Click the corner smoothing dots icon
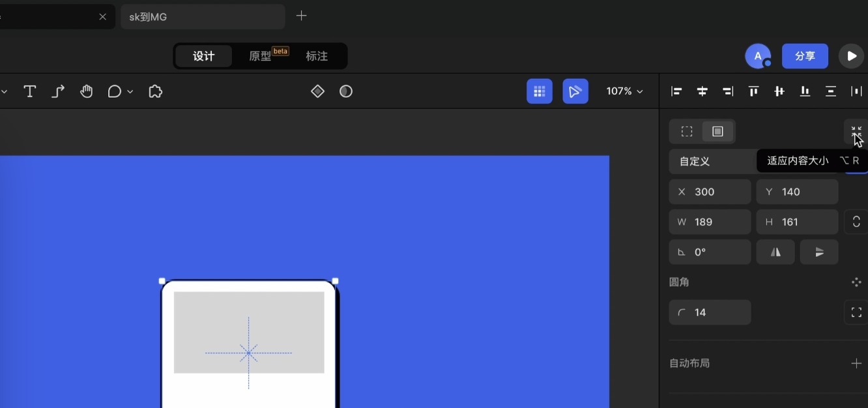 pyautogui.click(x=856, y=282)
